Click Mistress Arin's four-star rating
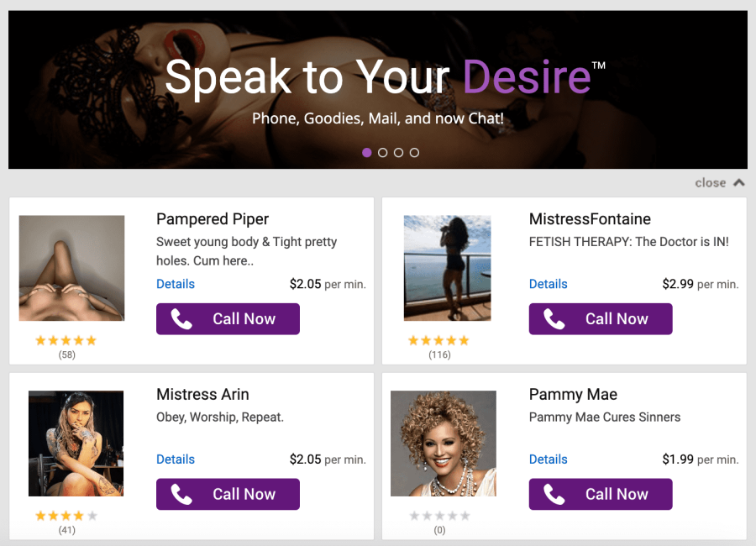 tap(66, 516)
